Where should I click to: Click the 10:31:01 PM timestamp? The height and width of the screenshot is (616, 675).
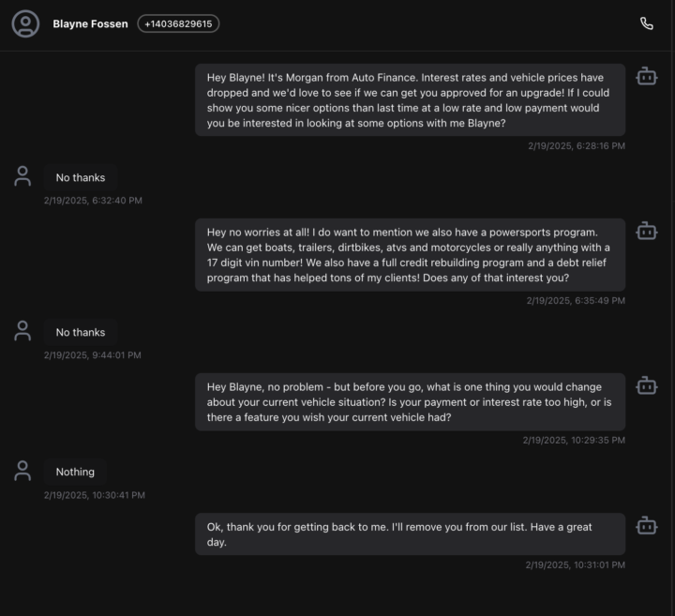[575, 564]
